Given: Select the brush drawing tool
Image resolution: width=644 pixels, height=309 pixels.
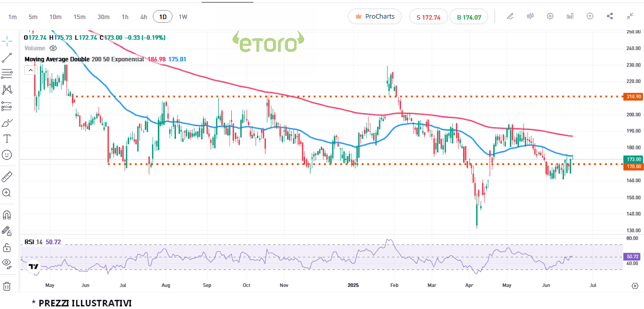Looking at the screenshot, I should pos(7,123).
